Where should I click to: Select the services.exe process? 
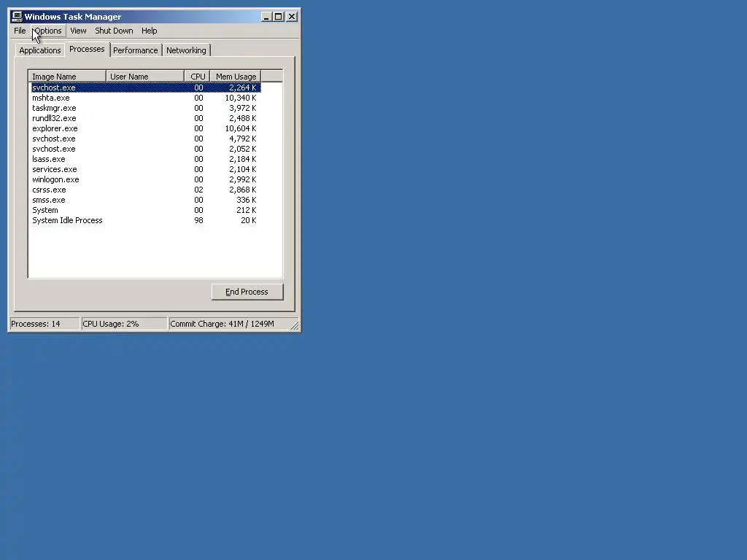coord(146,169)
